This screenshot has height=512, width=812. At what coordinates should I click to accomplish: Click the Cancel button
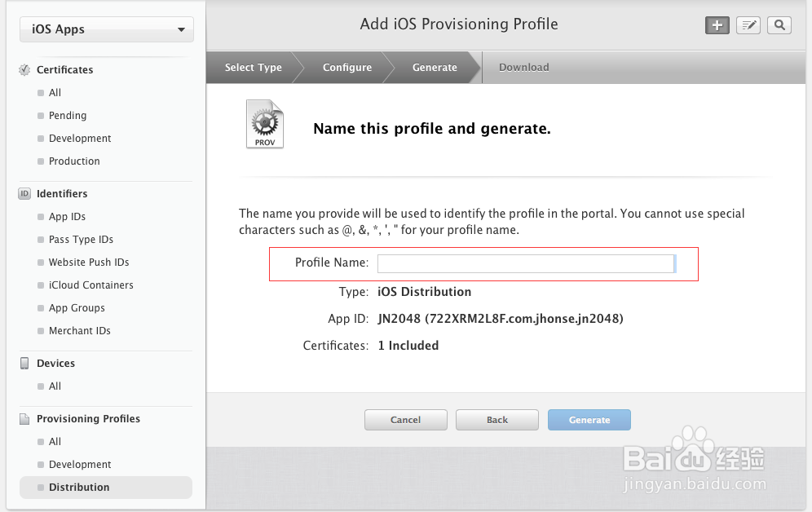pos(405,419)
